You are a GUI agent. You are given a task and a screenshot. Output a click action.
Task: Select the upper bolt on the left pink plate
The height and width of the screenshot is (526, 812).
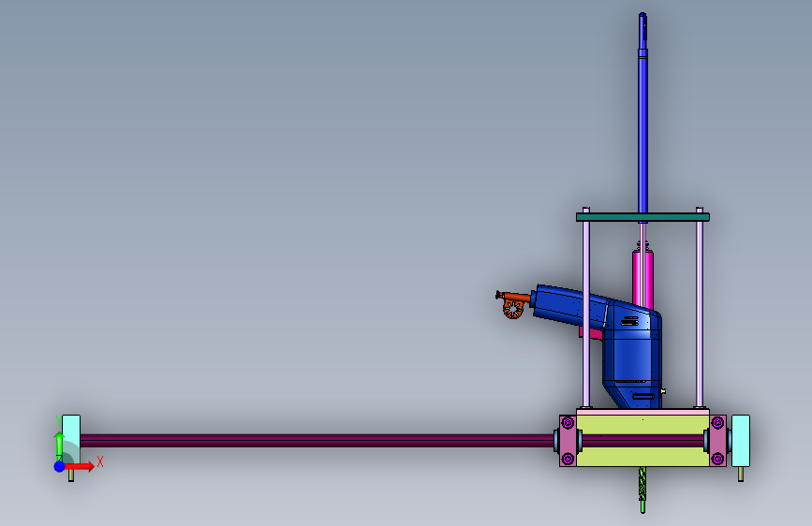pos(568,423)
